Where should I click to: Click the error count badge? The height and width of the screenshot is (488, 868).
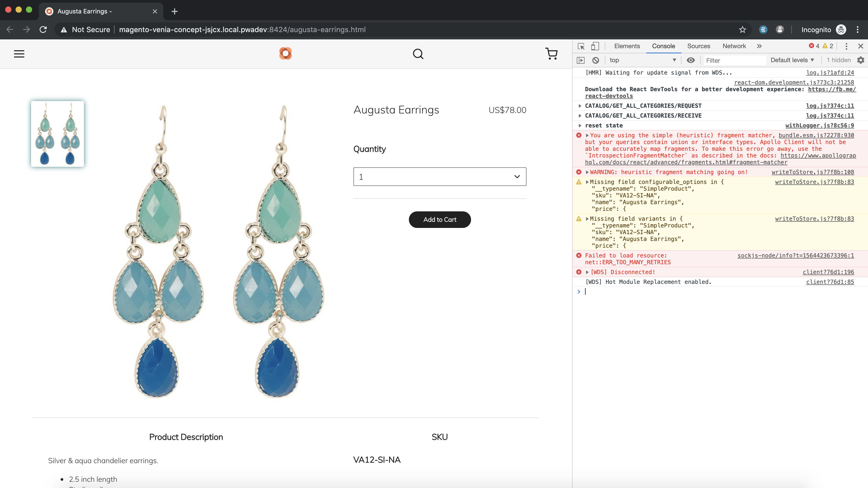pyautogui.click(x=815, y=46)
